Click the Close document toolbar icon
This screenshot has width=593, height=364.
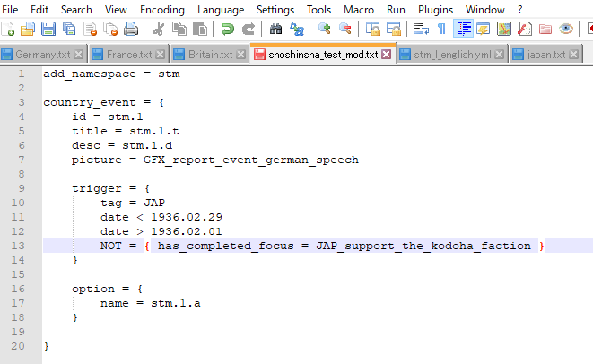90,29
